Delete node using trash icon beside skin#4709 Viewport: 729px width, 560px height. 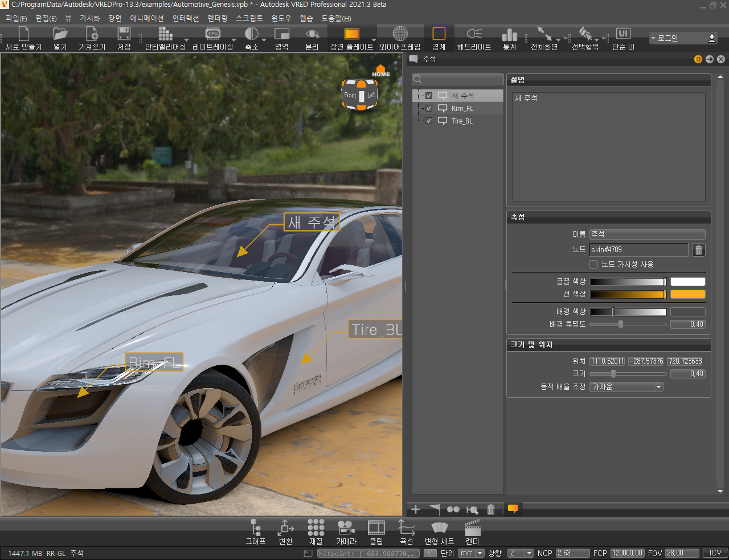tap(699, 250)
